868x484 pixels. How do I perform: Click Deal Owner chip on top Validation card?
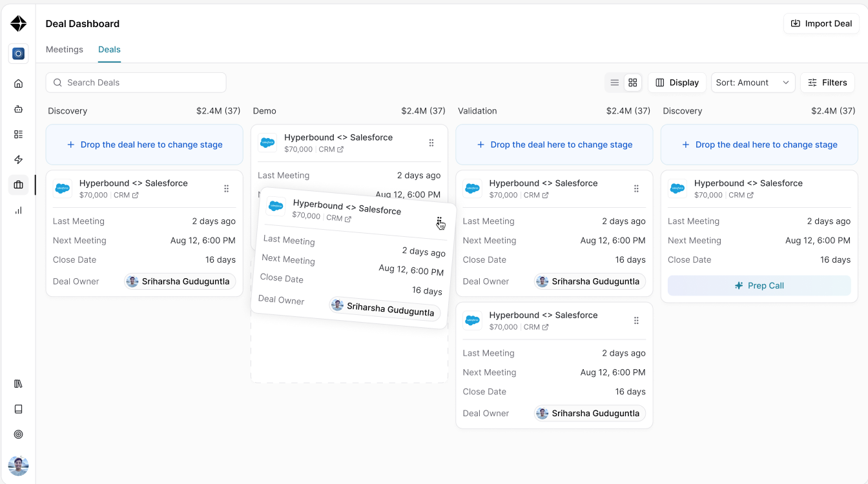(x=590, y=281)
